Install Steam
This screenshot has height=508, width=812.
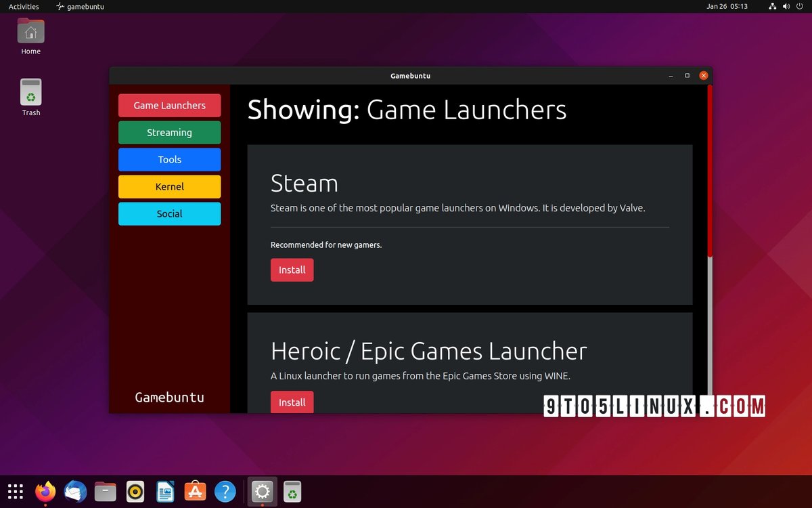[x=292, y=270]
